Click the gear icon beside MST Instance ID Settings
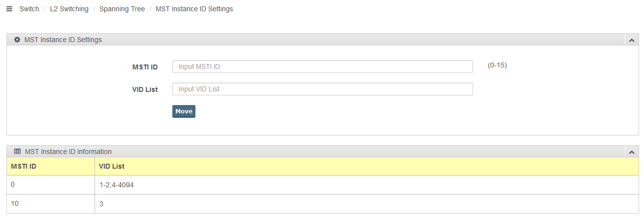The image size is (644, 219). [x=17, y=40]
